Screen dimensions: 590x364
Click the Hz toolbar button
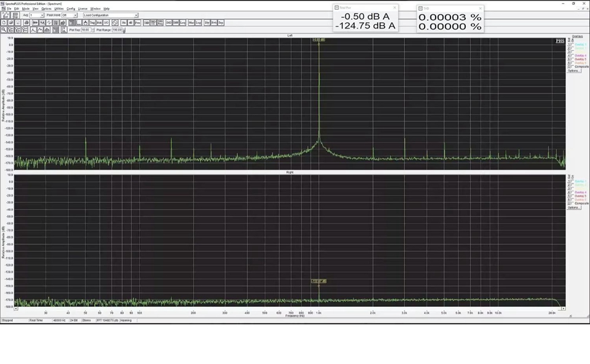coord(124,23)
